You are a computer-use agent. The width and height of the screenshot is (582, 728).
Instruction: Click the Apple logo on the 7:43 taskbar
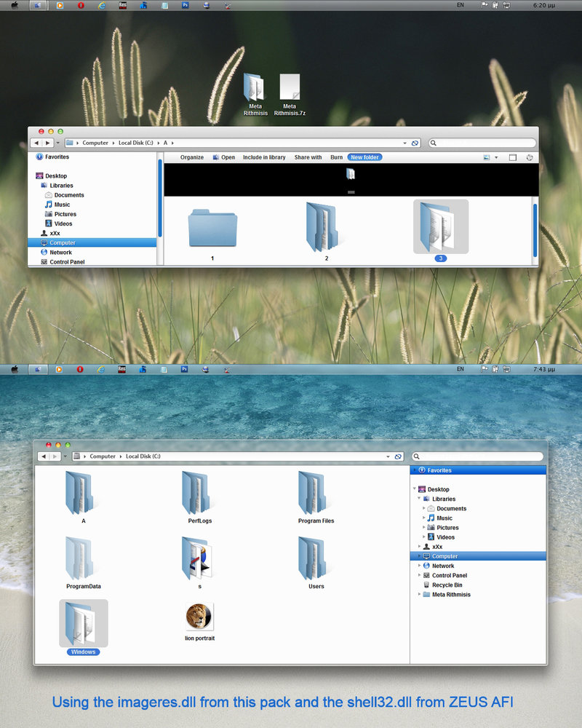[x=15, y=369]
